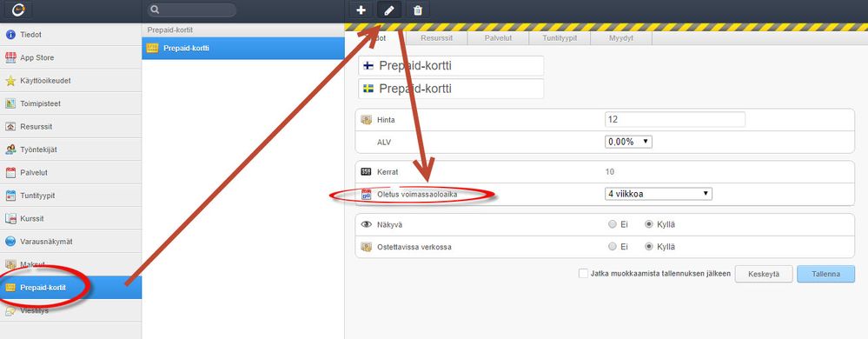The height and width of the screenshot is (339, 868).
Task: Click the Oletus voimassaoloaika label
Action: tap(417, 194)
